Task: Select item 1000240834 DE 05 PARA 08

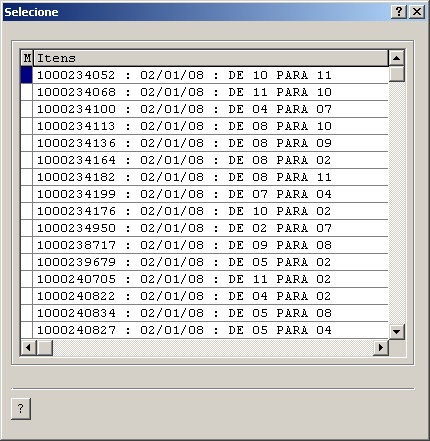Action: click(211, 313)
